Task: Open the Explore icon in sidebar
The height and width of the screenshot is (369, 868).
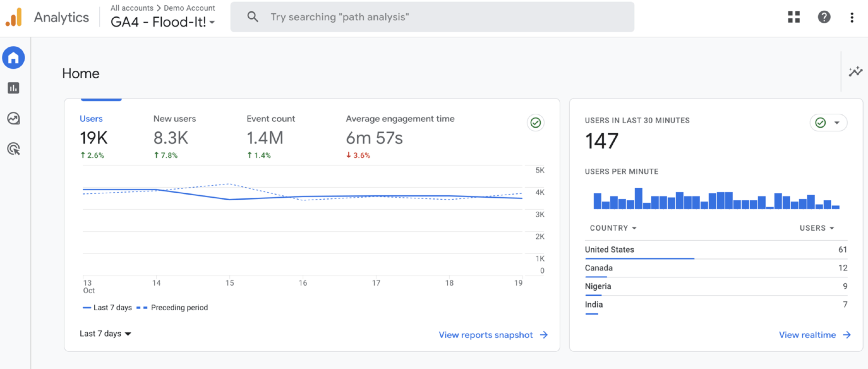Action: (14, 118)
